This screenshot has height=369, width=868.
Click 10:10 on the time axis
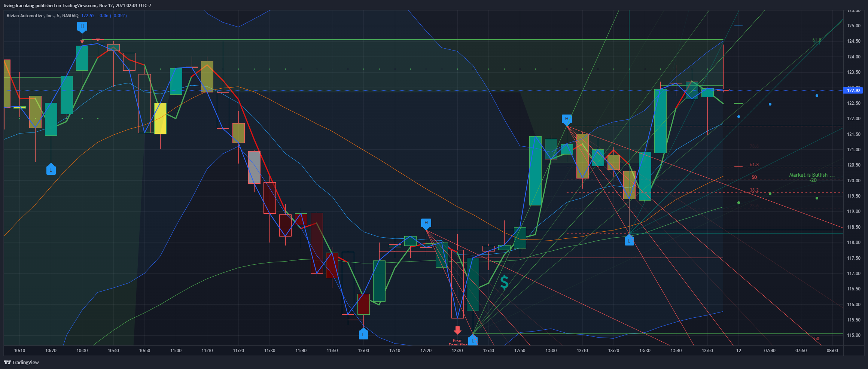pyautogui.click(x=19, y=351)
